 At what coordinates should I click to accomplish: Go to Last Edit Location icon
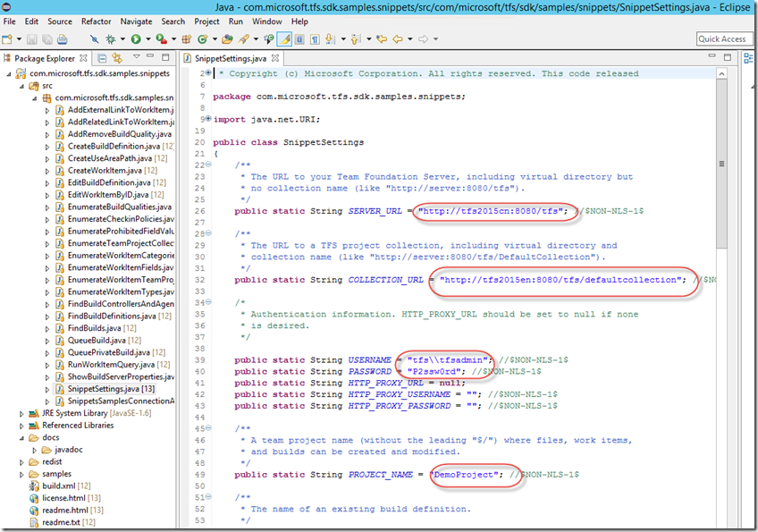coord(382,39)
